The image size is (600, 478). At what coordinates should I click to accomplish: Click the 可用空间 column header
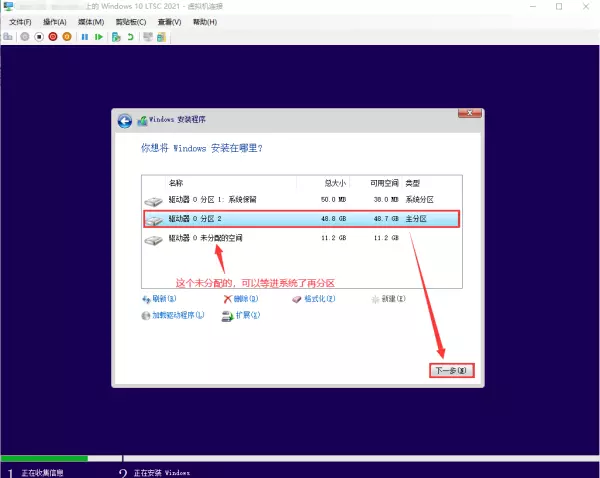(384, 183)
